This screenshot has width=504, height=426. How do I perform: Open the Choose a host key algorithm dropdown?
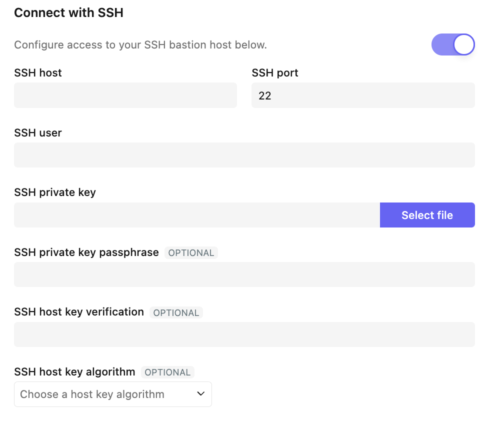pyautogui.click(x=112, y=394)
